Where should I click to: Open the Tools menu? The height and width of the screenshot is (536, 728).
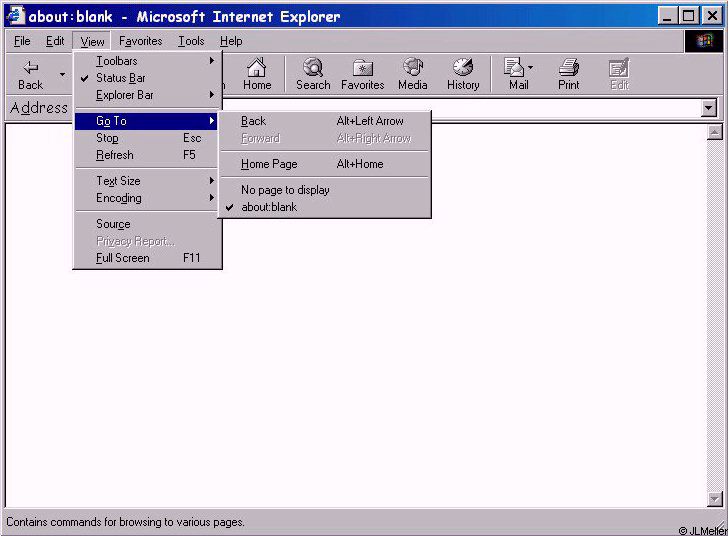pyautogui.click(x=191, y=41)
